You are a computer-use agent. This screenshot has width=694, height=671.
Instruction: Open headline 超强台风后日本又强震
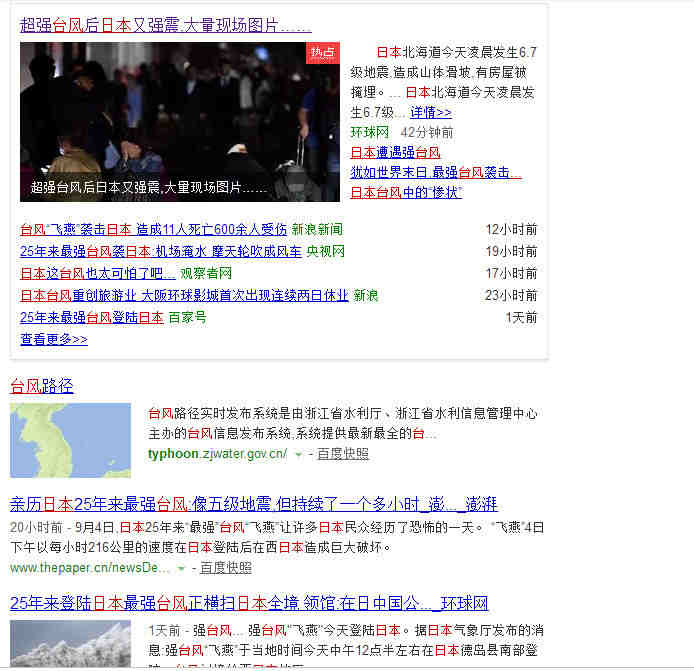[x=165, y=25]
